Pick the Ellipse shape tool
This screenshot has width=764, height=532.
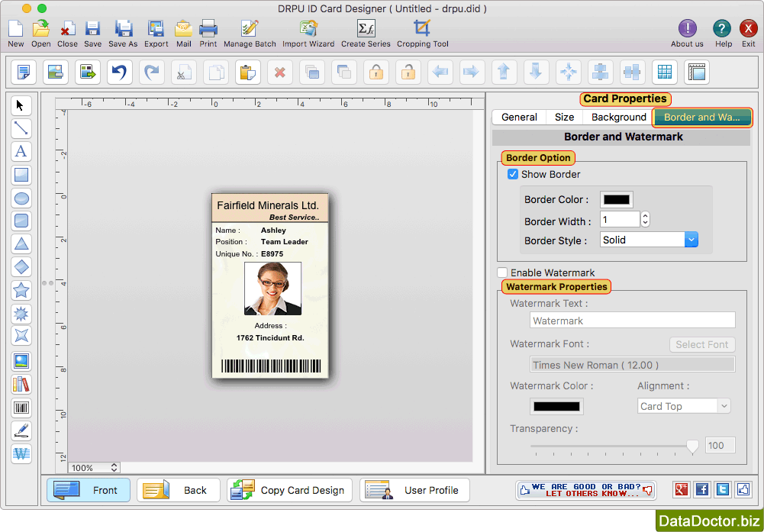pyautogui.click(x=21, y=198)
